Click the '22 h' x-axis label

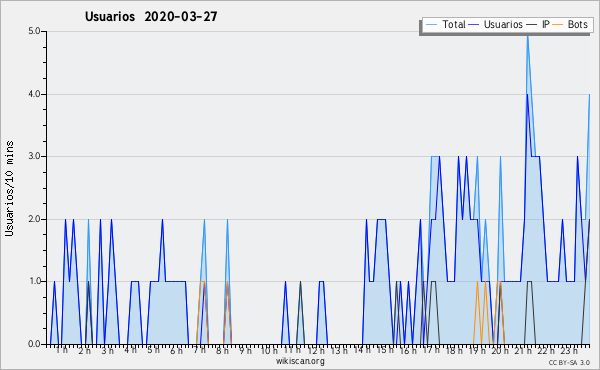(x=546, y=350)
